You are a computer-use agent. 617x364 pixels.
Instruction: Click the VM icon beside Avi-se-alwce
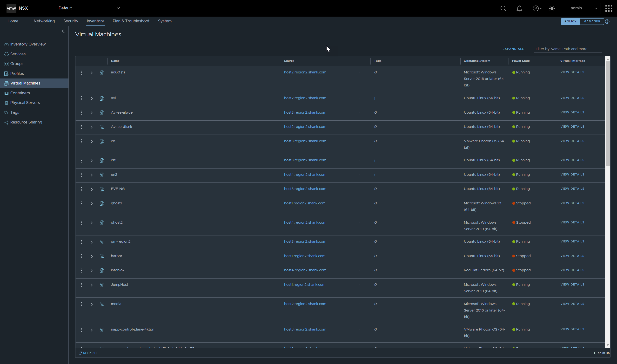coord(102,113)
